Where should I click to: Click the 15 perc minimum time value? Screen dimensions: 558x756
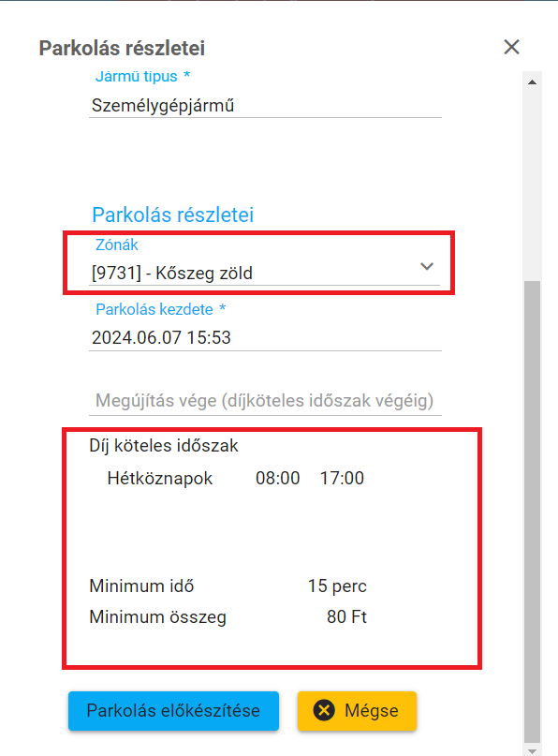tap(337, 586)
